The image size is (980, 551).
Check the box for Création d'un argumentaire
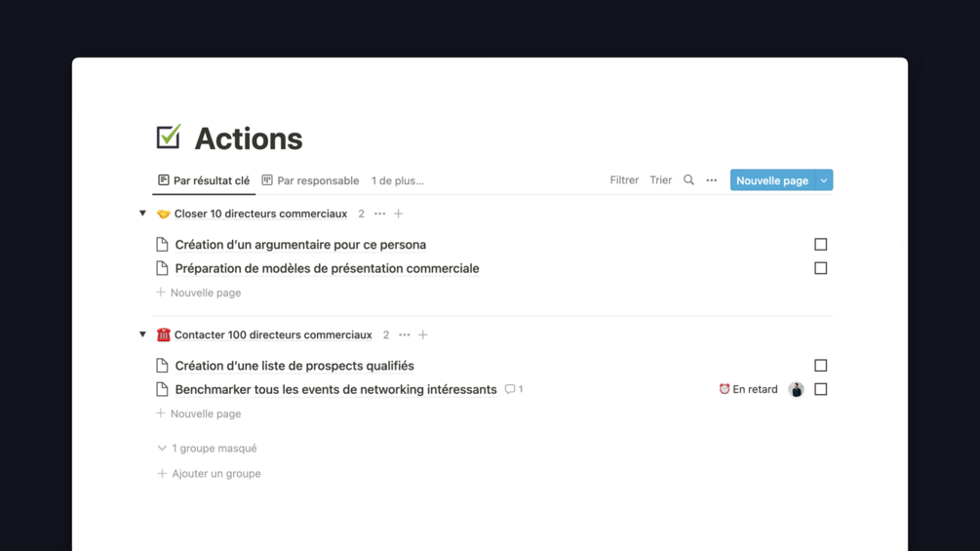(821, 245)
